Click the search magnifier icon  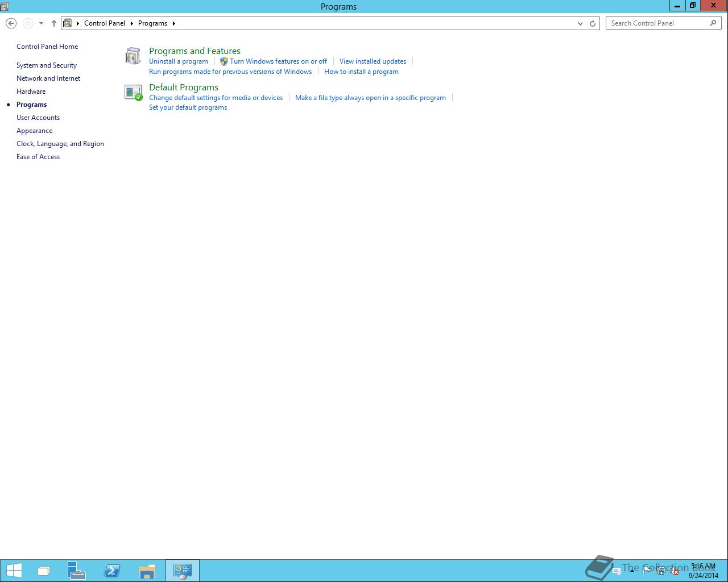tap(713, 23)
